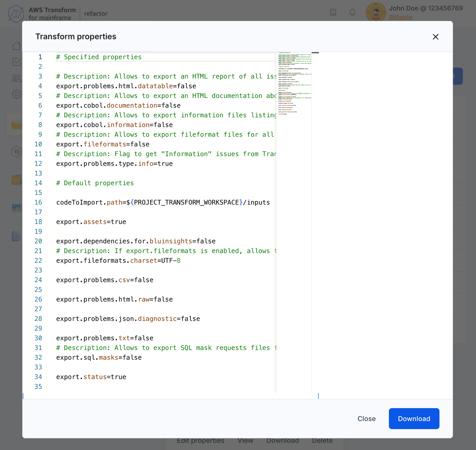Click the John Doe avatar image
The image size is (476, 450).
(x=376, y=12)
